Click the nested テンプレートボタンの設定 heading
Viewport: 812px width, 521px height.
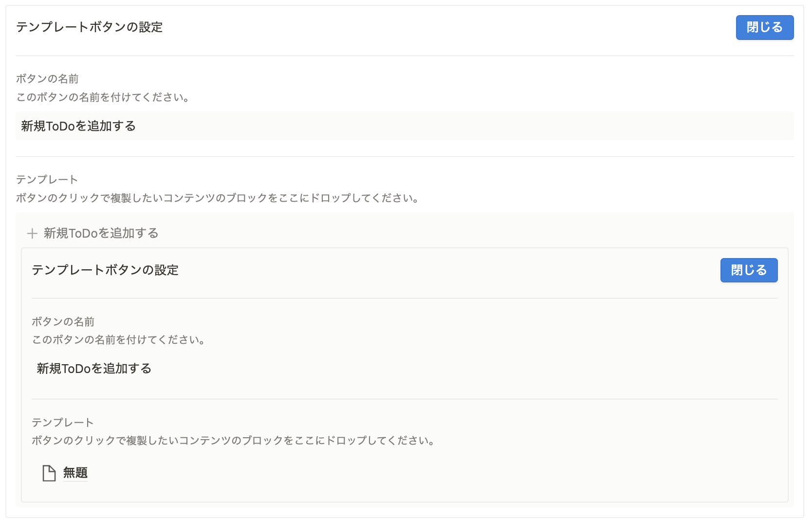[x=105, y=270]
